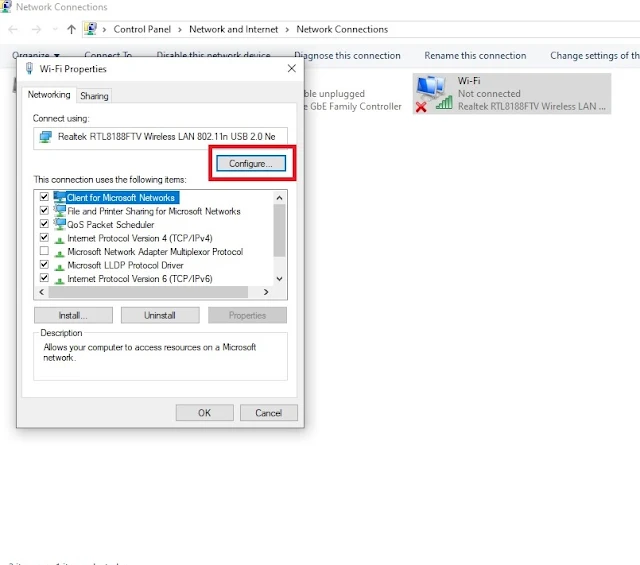Click the Realtek adapter name field

[160, 138]
